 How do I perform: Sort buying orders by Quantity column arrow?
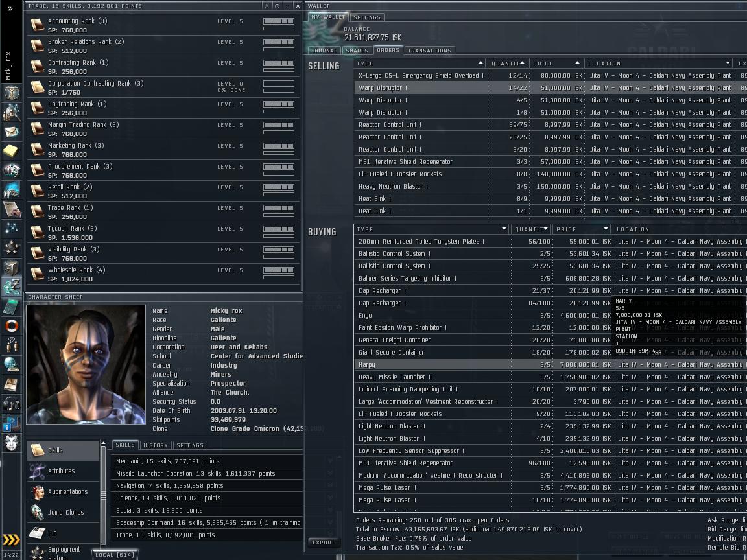(545, 229)
